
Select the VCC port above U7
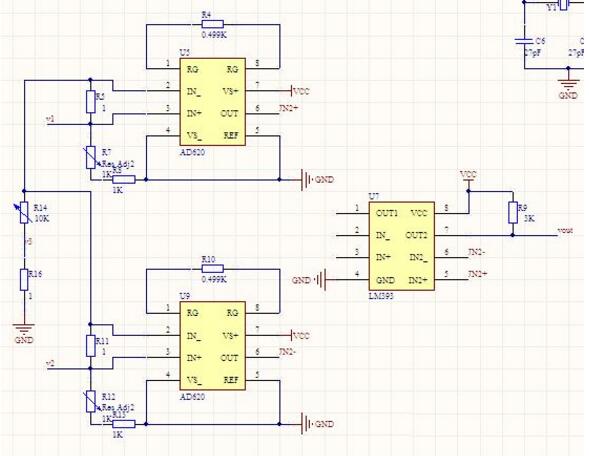coord(468,177)
